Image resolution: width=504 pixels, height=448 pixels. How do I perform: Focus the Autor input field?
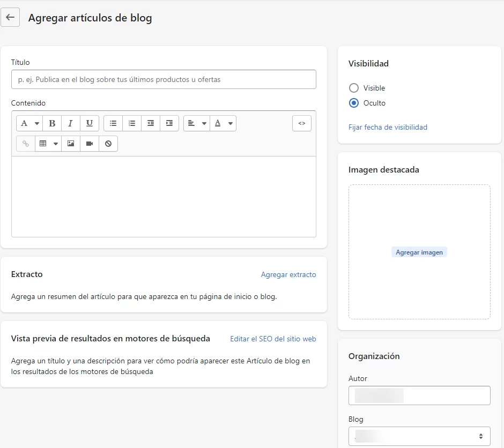pyautogui.click(x=419, y=395)
